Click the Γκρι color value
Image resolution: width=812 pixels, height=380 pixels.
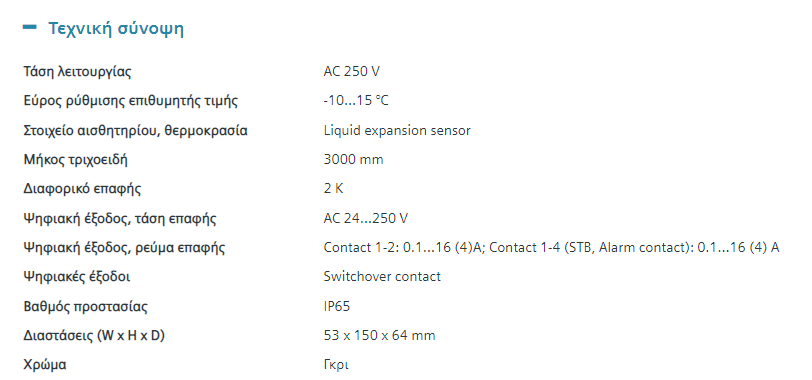point(336,365)
